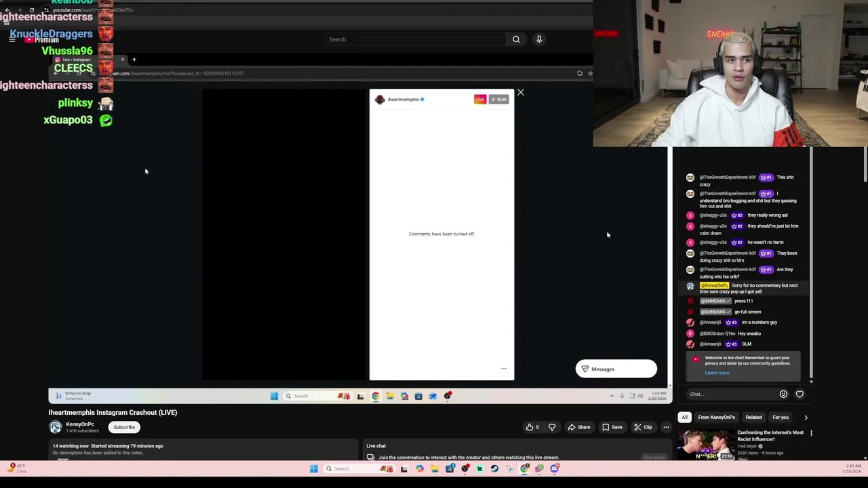868x488 pixels.
Task: Subscribe to KennyOnPc
Action: pos(124,427)
